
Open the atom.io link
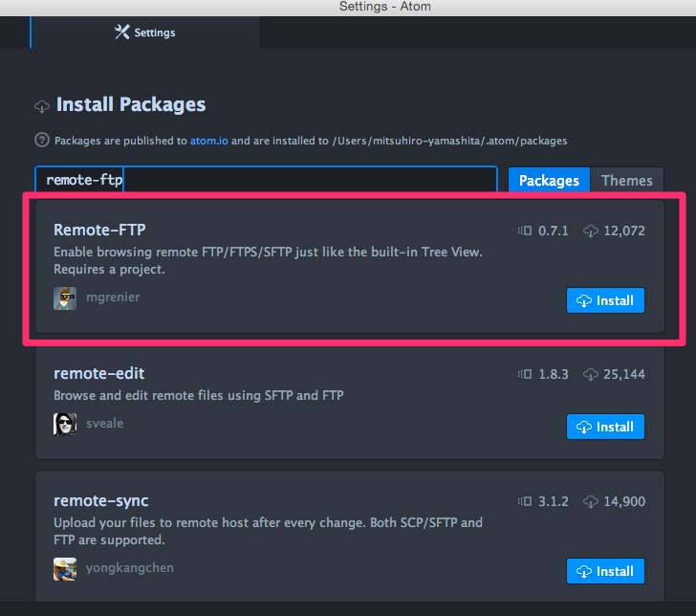tap(209, 141)
